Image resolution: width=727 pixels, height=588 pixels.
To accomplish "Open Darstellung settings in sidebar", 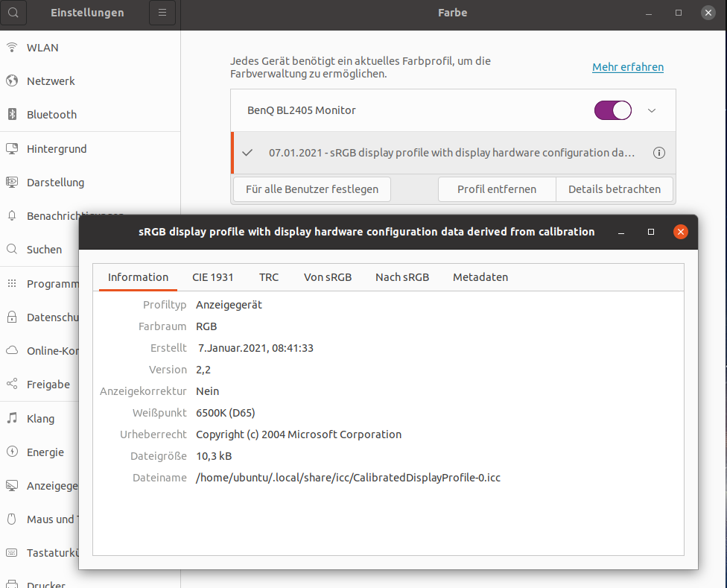I will pyautogui.click(x=90, y=182).
